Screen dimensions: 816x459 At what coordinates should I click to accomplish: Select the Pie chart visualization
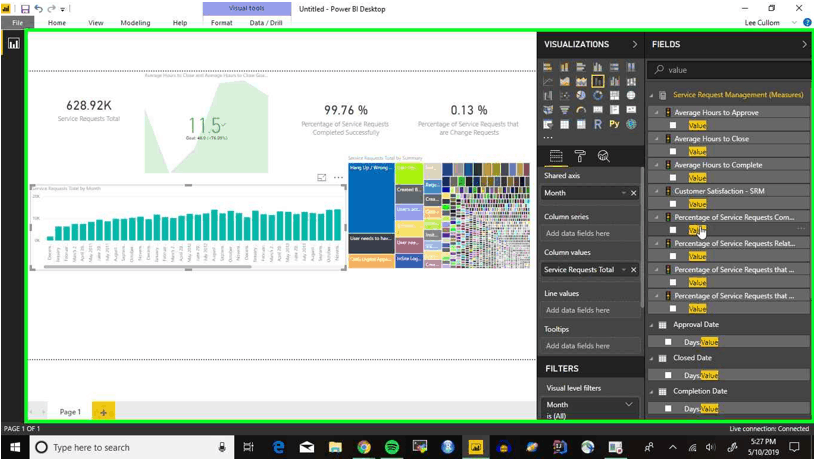click(581, 96)
